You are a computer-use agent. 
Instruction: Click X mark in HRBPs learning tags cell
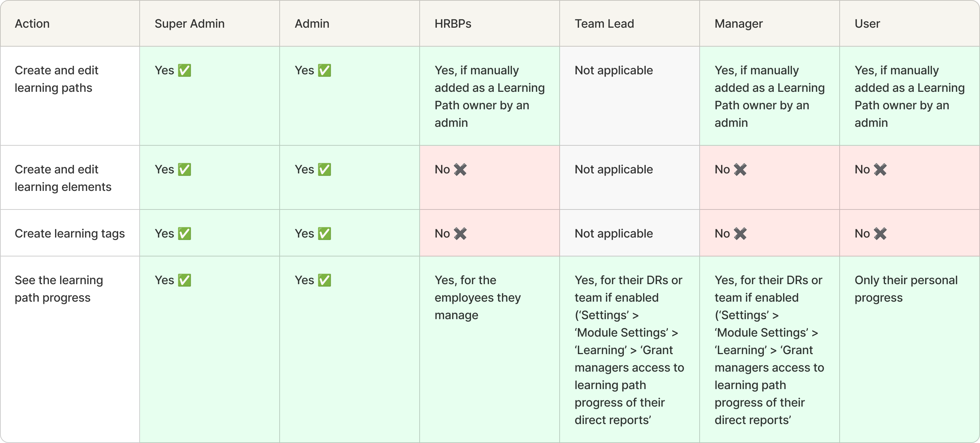tap(460, 234)
